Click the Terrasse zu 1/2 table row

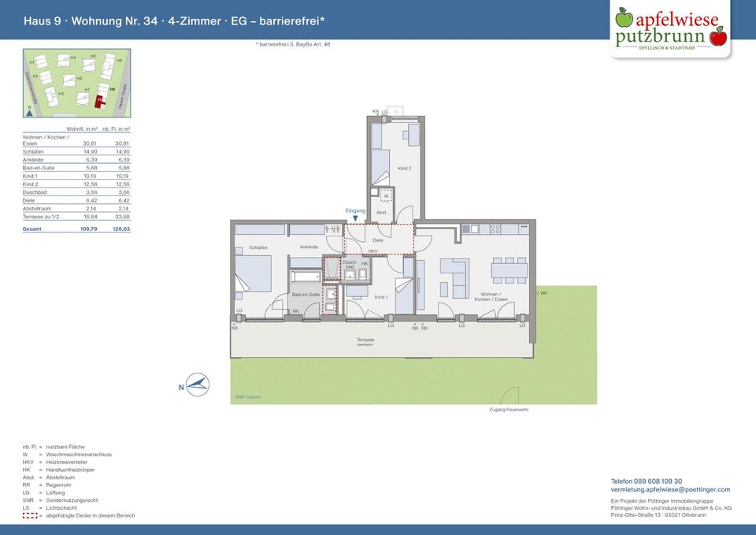76,215
